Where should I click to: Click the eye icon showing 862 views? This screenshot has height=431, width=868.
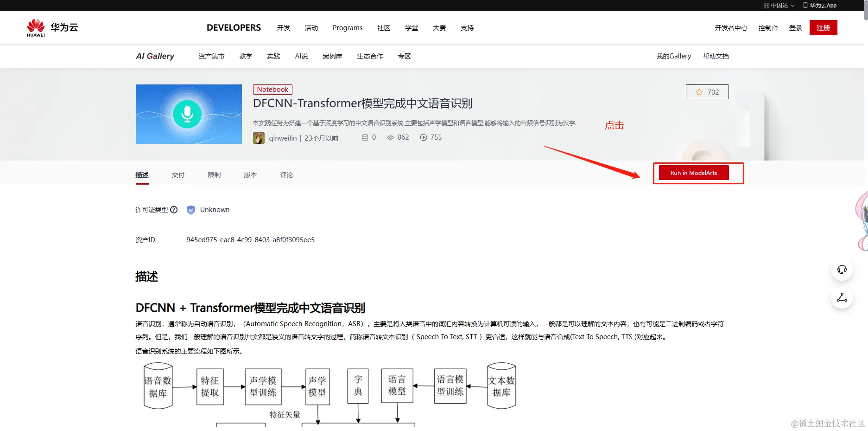[390, 137]
